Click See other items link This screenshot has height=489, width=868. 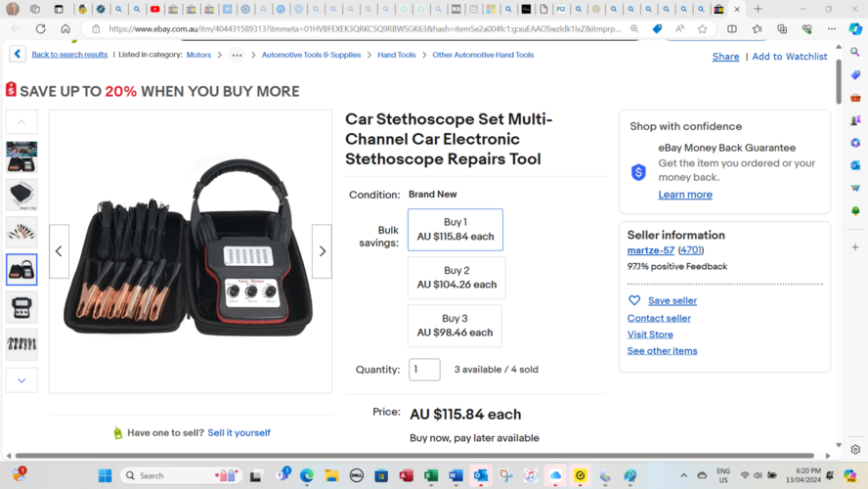[662, 350]
